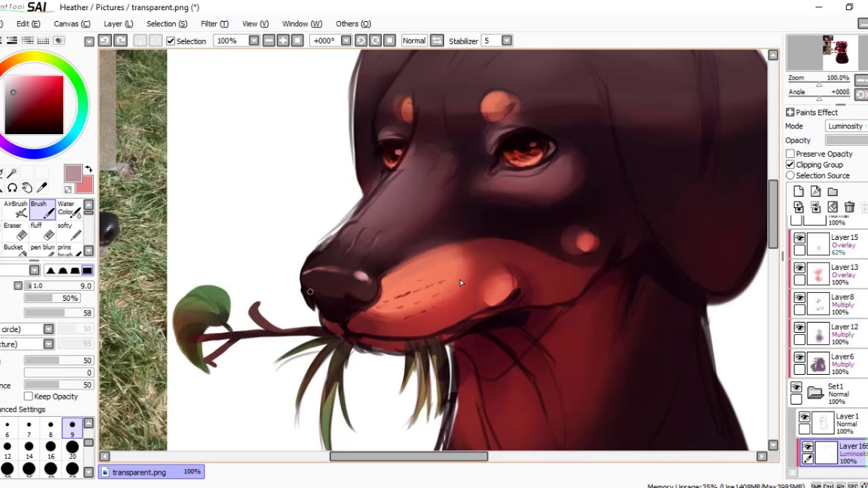Click the undo arrow button
Screen dimensions: 868x488
[x=104, y=41]
